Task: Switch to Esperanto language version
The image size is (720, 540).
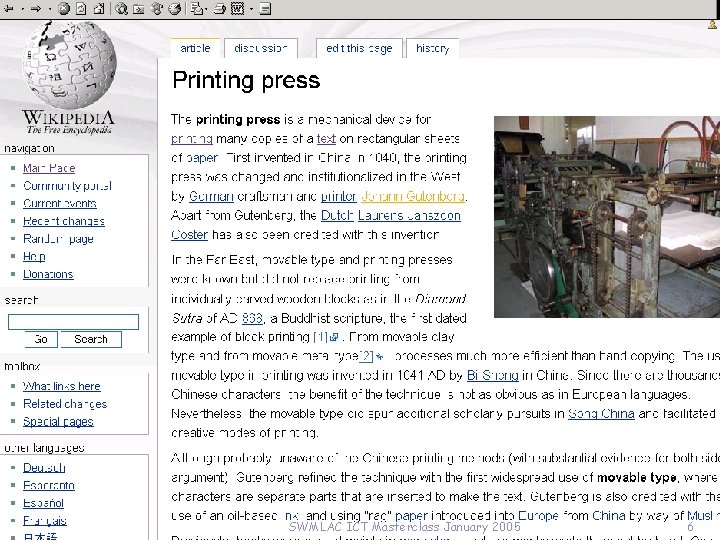Action: 49,485
